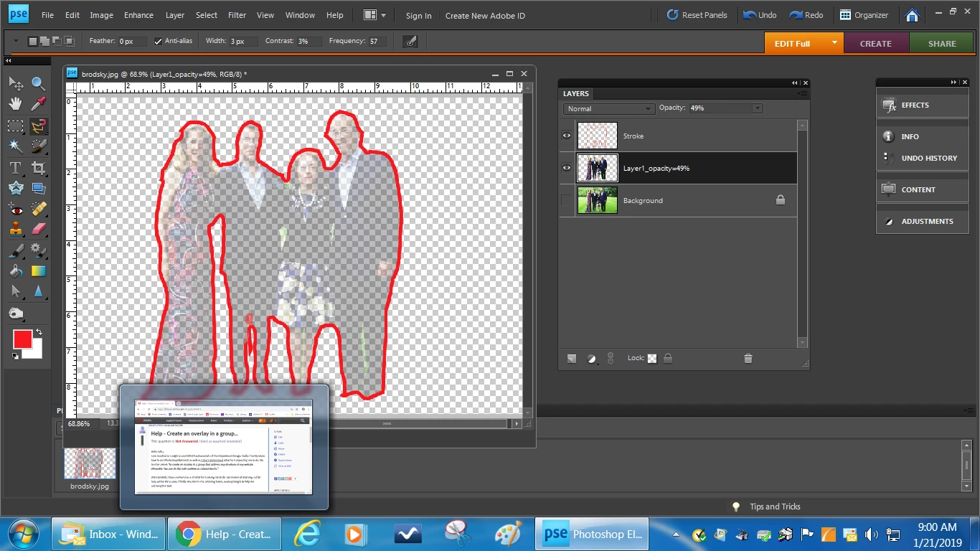Click the Undo button
The height and width of the screenshot is (551, 980).
[760, 15]
